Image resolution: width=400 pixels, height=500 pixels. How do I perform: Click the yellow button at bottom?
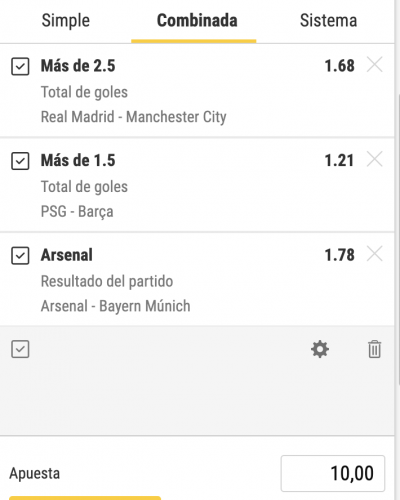coord(85,498)
